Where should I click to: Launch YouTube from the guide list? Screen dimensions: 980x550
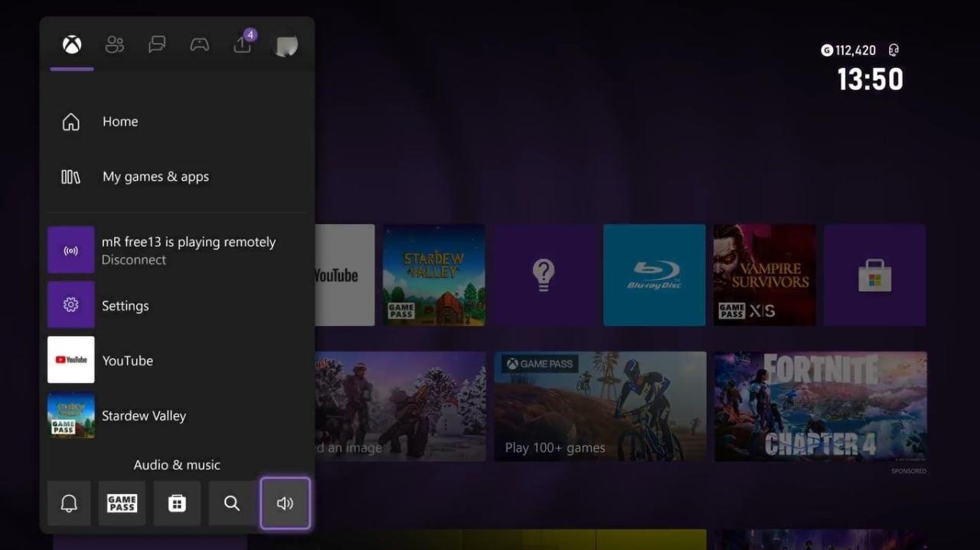[176, 360]
